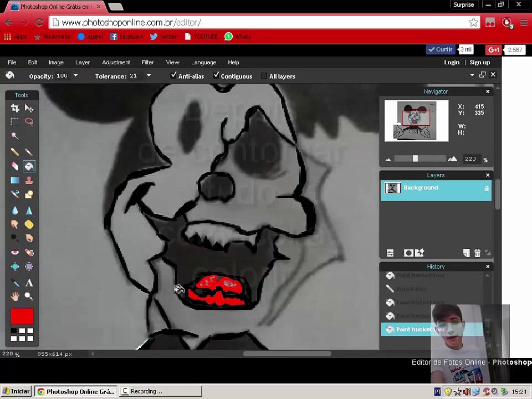Click the Curtir like button

pyautogui.click(x=441, y=49)
